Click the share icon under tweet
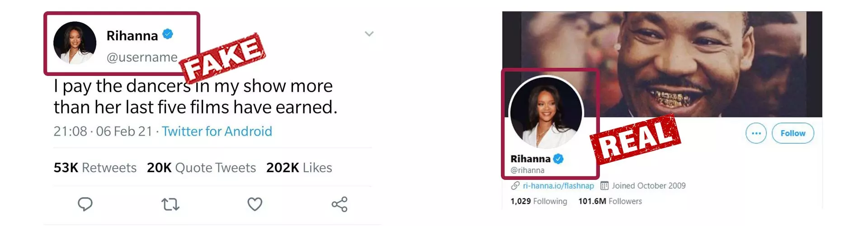 [340, 204]
